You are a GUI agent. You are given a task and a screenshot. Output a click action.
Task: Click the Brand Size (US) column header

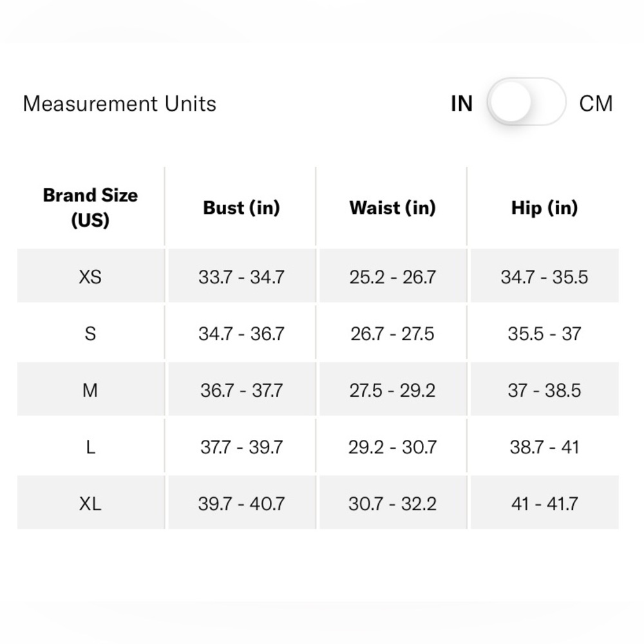pyautogui.click(x=90, y=207)
